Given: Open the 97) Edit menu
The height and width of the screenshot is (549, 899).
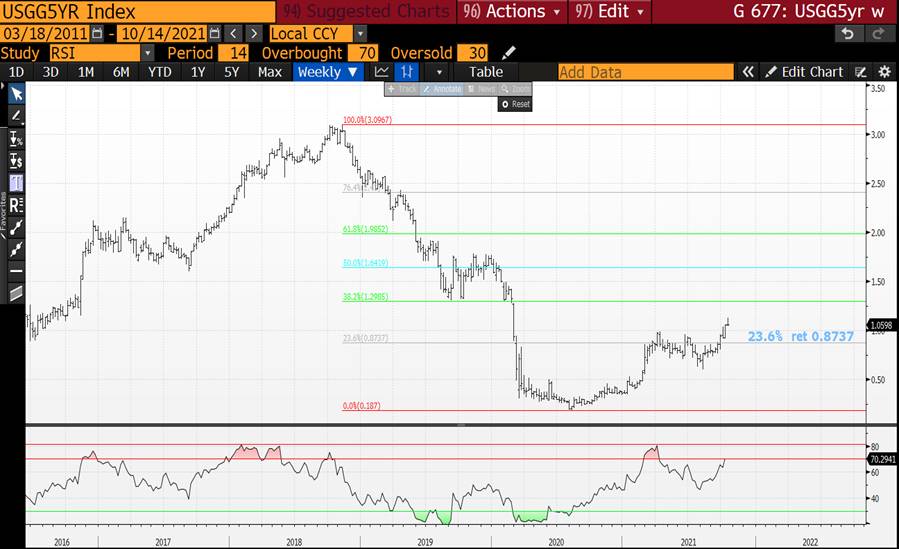Looking at the screenshot, I should [610, 11].
